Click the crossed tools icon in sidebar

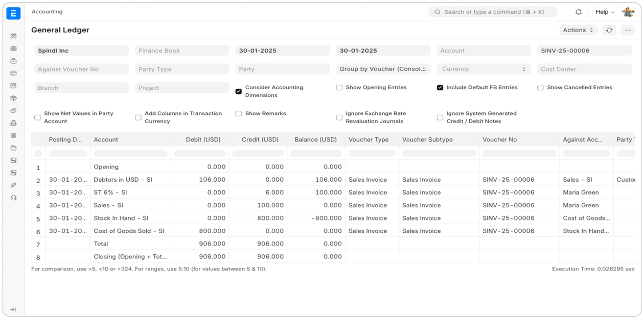(14, 36)
